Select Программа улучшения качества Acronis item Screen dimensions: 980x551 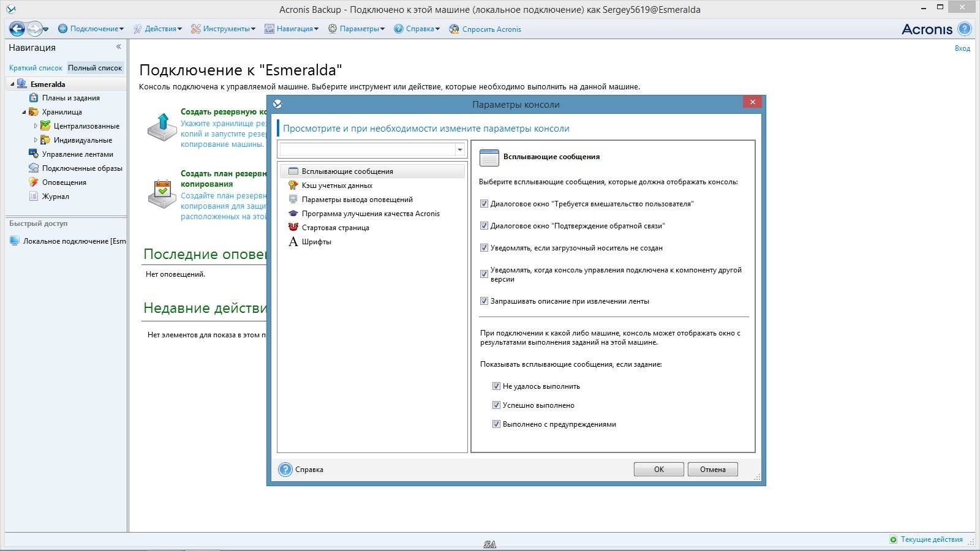pos(371,214)
